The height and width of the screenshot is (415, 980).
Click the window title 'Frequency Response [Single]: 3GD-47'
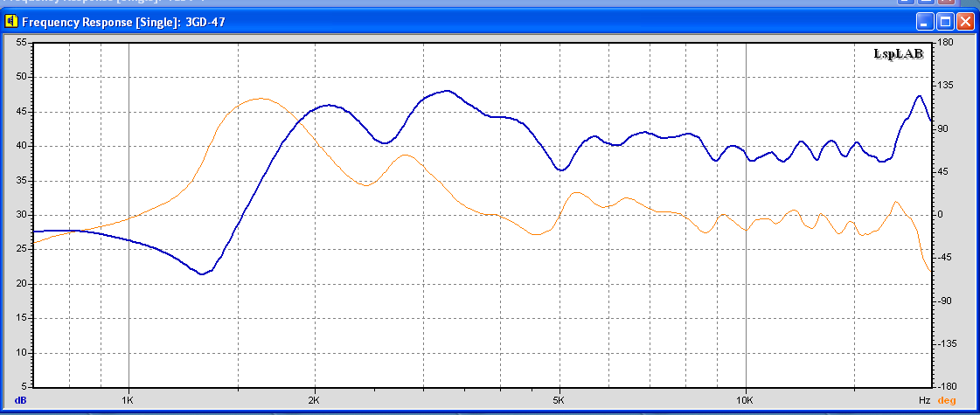(x=124, y=23)
